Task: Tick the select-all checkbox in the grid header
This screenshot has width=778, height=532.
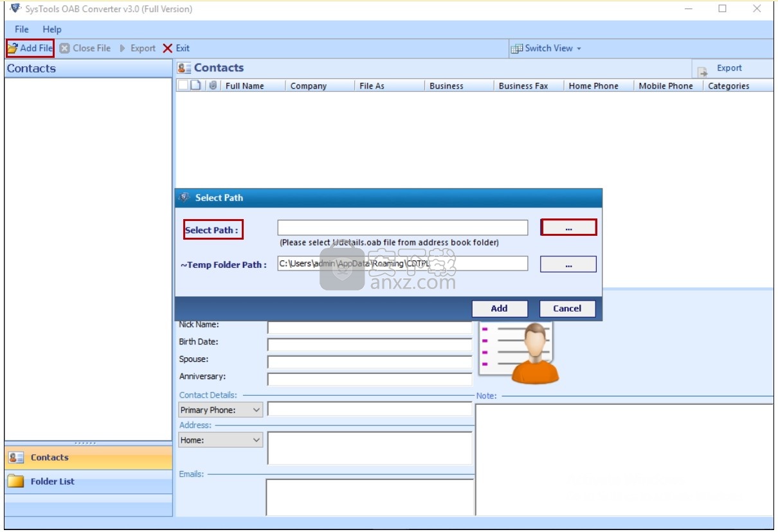Action: pyautogui.click(x=183, y=85)
